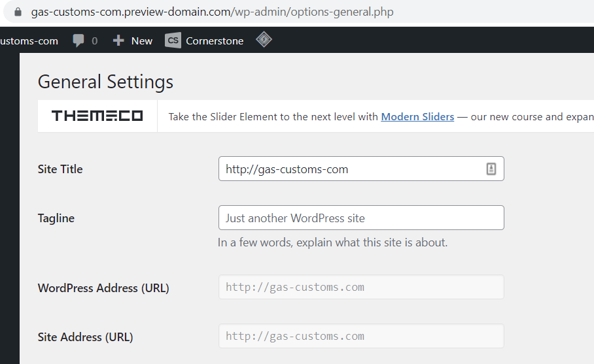Open the New content menu label

pos(141,41)
